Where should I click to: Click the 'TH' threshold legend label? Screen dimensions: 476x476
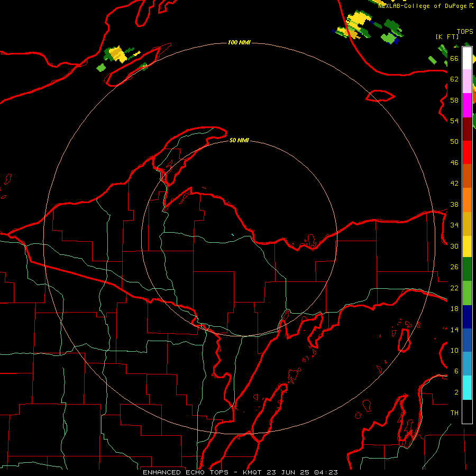[454, 413]
